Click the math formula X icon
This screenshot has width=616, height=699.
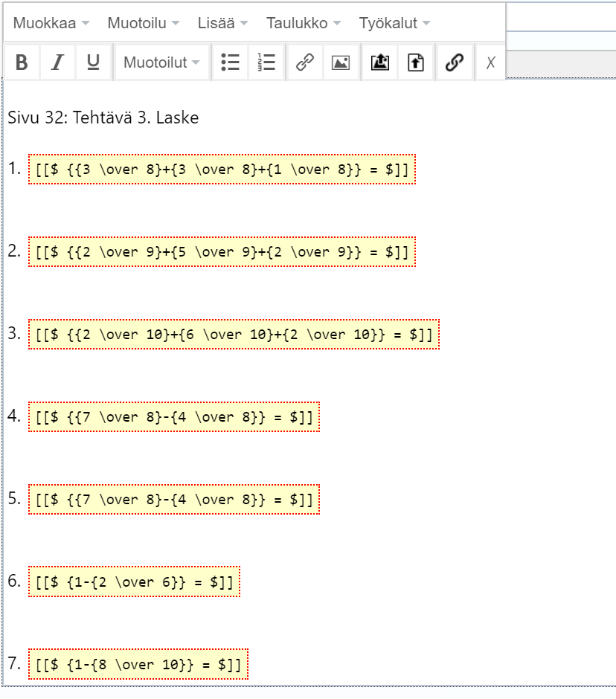click(x=490, y=63)
